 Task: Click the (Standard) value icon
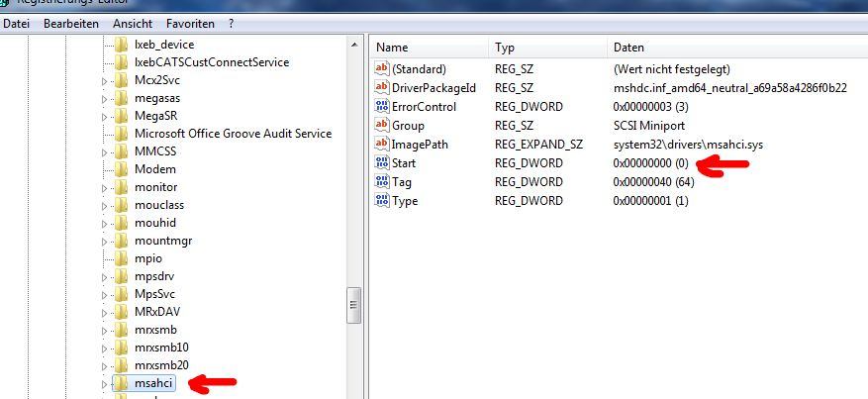click(382, 69)
